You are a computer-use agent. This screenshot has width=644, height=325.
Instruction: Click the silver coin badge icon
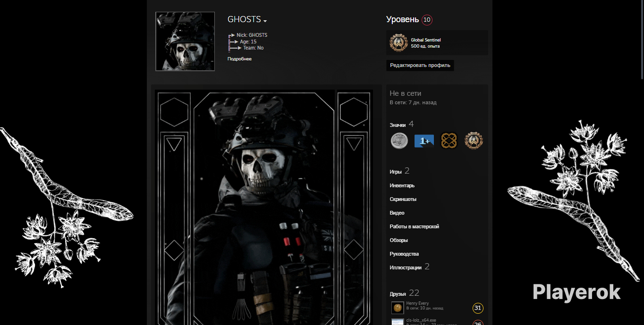pos(399,141)
